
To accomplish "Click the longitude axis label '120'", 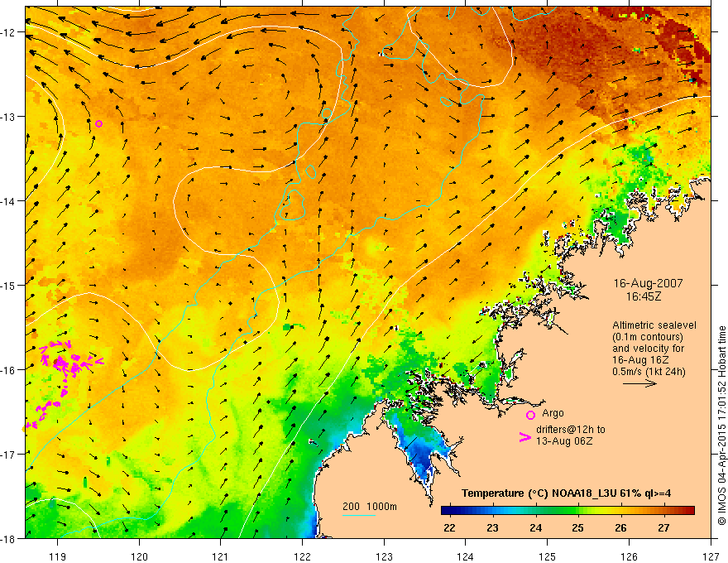I will coord(139,556).
